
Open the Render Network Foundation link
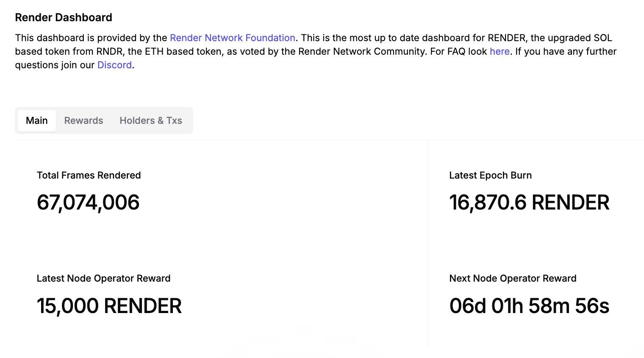pyautogui.click(x=232, y=38)
